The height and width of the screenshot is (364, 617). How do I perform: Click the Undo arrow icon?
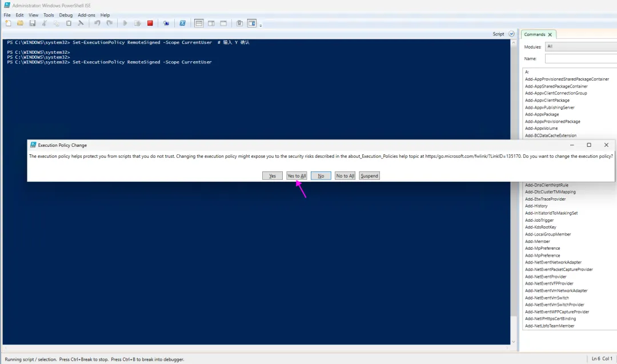(97, 23)
